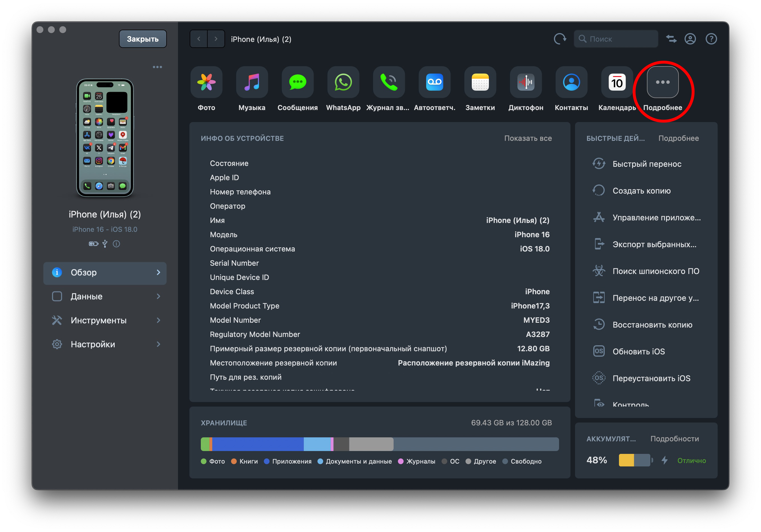Select the Инструменты sidebar item
761x532 pixels.
click(105, 320)
